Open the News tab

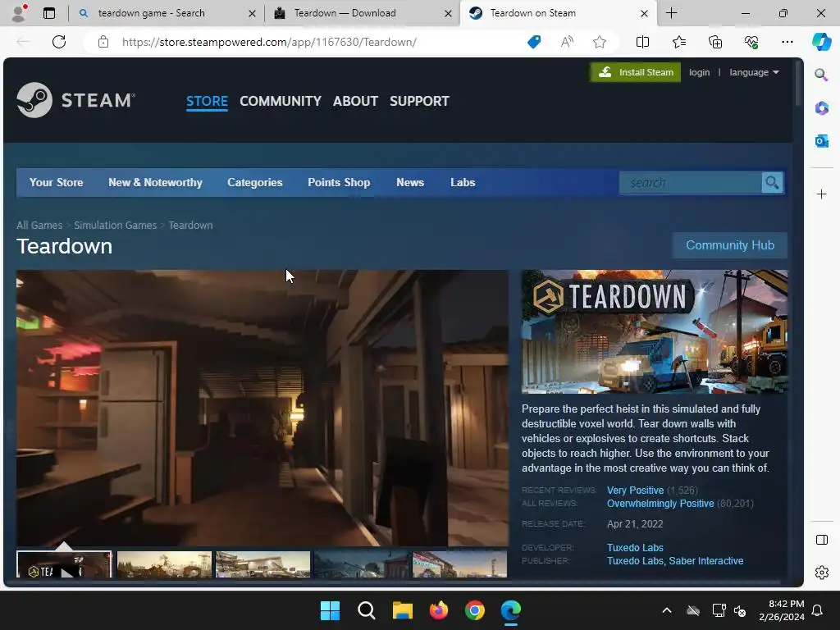[410, 183]
